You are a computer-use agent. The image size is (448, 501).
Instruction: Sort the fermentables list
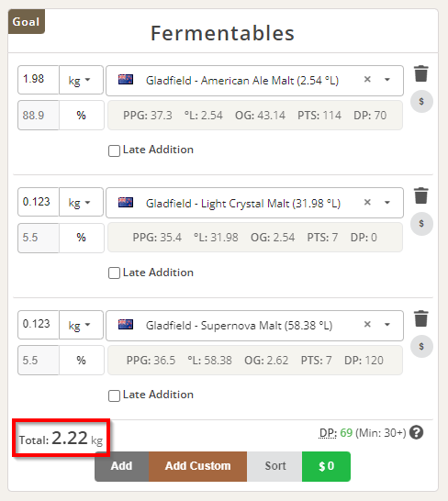coord(274,466)
